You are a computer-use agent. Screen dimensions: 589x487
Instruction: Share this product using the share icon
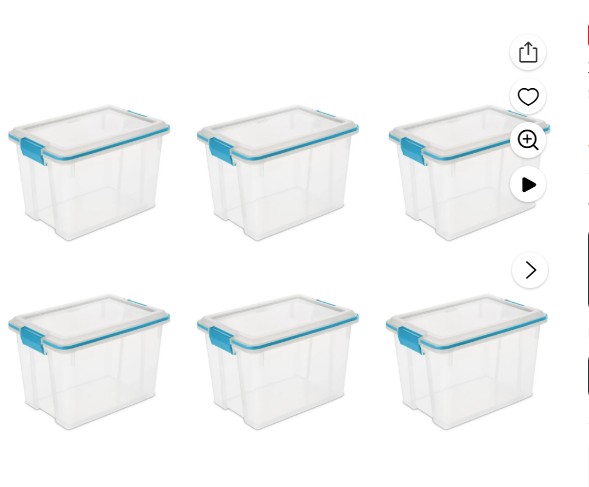pyautogui.click(x=528, y=52)
